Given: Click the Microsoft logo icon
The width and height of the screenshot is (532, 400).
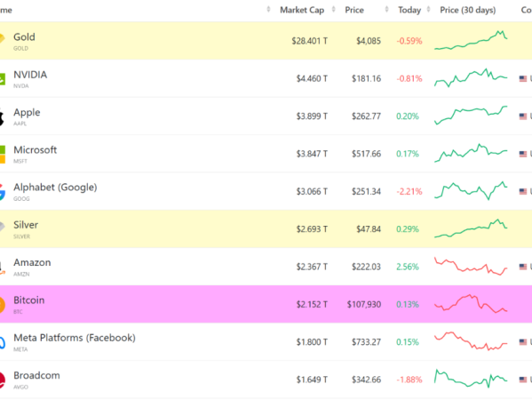Looking at the screenshot, I should coord(3,155).
